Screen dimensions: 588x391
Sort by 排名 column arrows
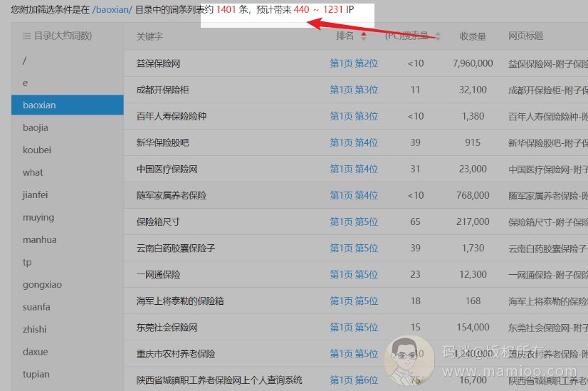coord(364,36)
